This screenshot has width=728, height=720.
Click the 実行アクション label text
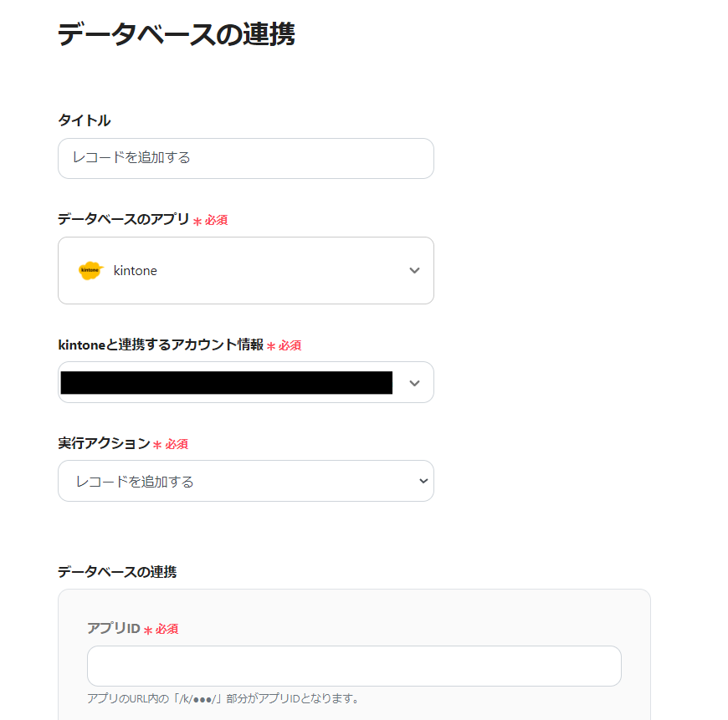(x=104, y=443)
